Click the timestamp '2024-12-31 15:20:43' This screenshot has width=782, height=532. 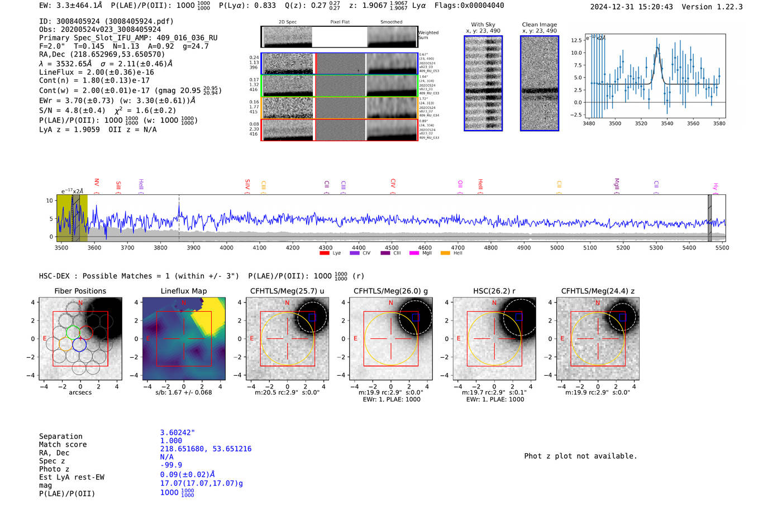[x=632, y=7]
